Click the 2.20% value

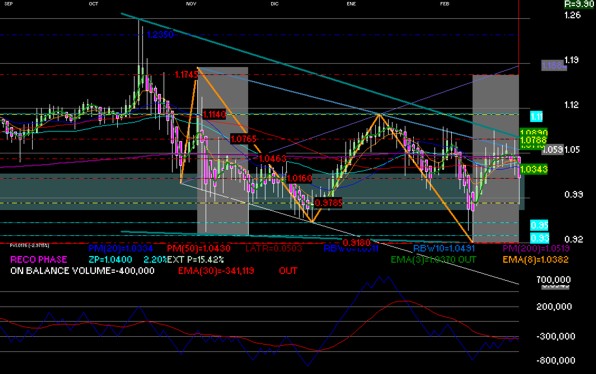click(x=155, y=260)
